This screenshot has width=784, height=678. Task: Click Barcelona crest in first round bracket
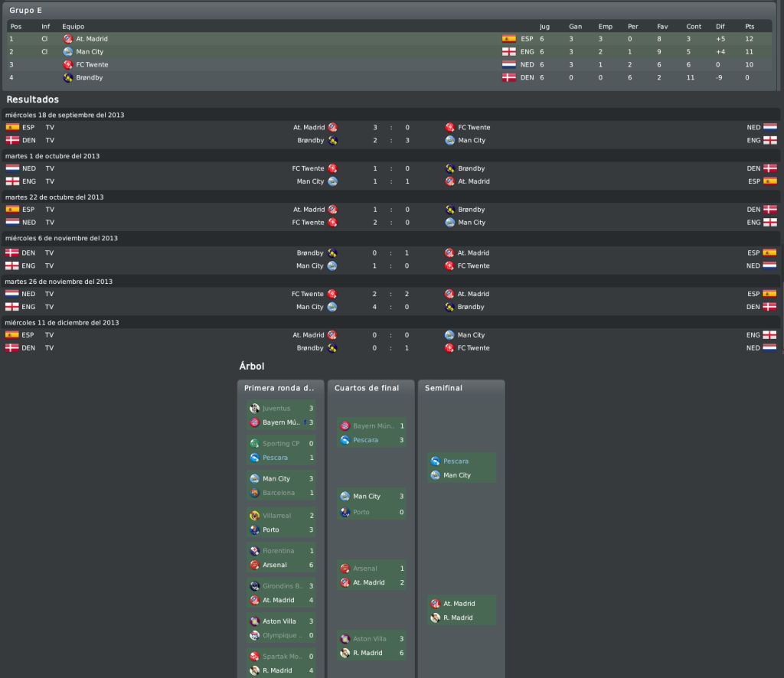pos(254,493)
